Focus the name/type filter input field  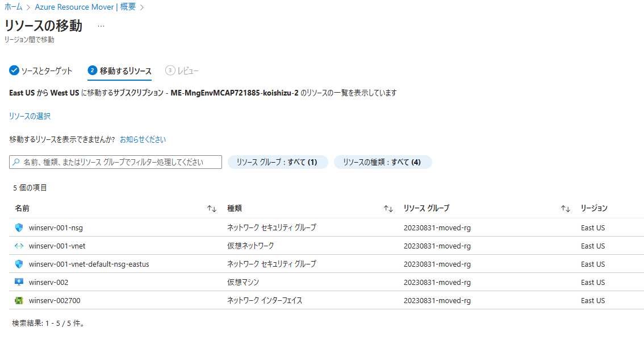115,162
